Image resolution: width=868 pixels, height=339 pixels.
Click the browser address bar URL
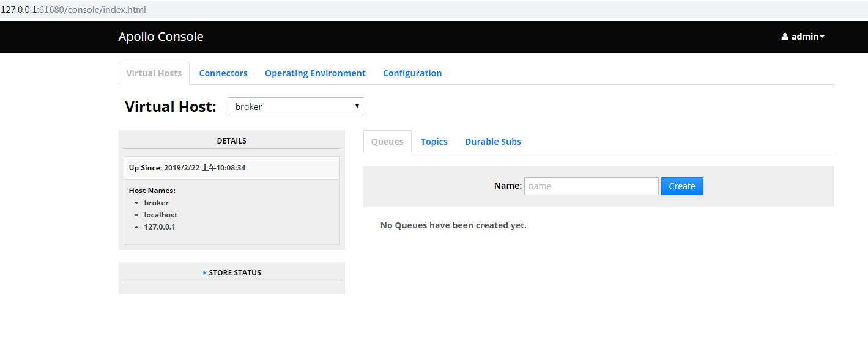73,10
